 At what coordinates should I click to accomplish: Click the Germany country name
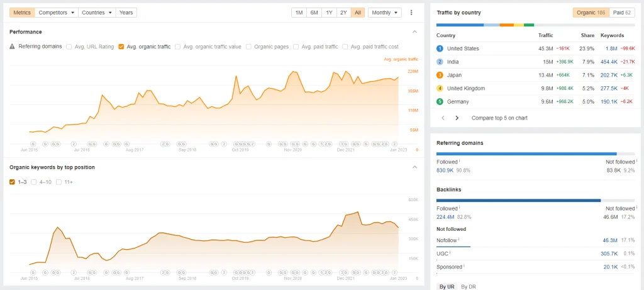point(458,101)
